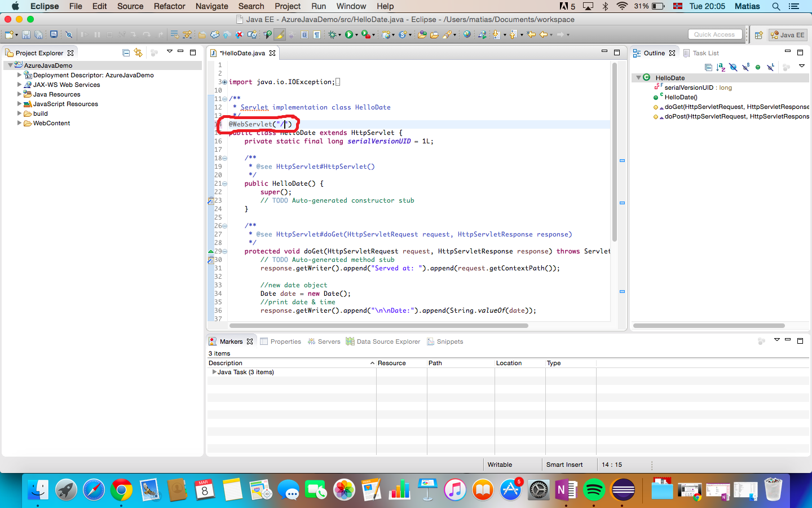
Task: Collapse the AzureJavaDemo project node
Action: [x=10, y=65]
